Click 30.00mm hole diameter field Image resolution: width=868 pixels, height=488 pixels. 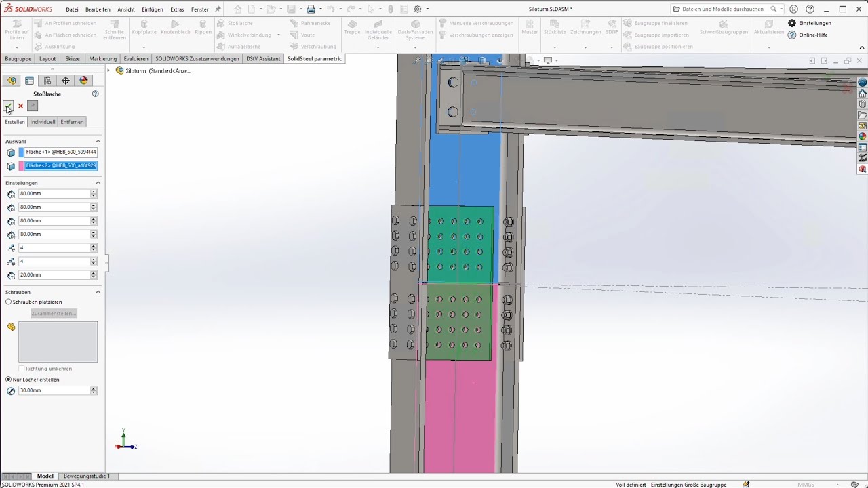54,390
